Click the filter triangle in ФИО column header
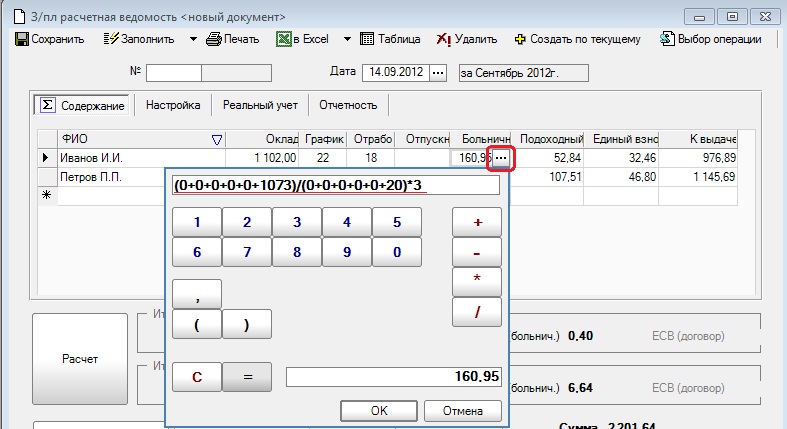 click(217, 139)
